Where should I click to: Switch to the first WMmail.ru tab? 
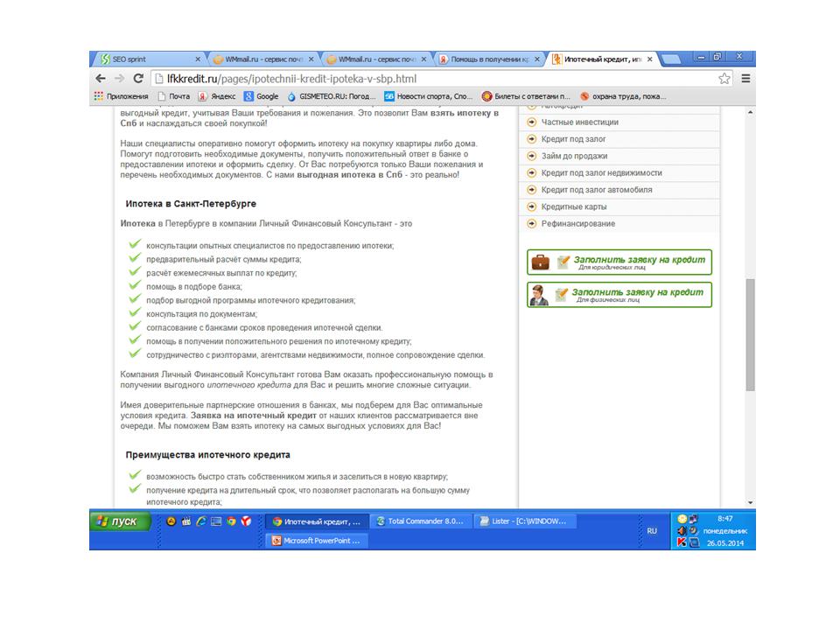pyautogui.click(x=262, y=59)
